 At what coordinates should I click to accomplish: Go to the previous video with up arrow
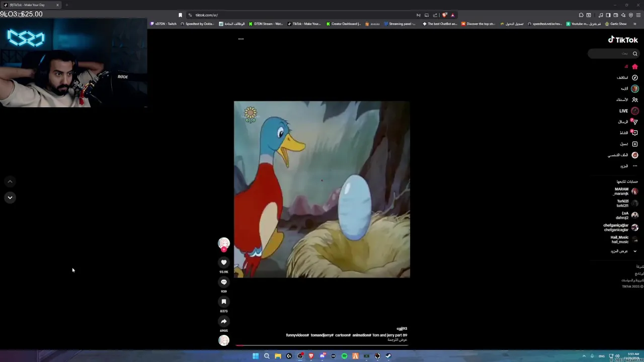click(10, 182)
